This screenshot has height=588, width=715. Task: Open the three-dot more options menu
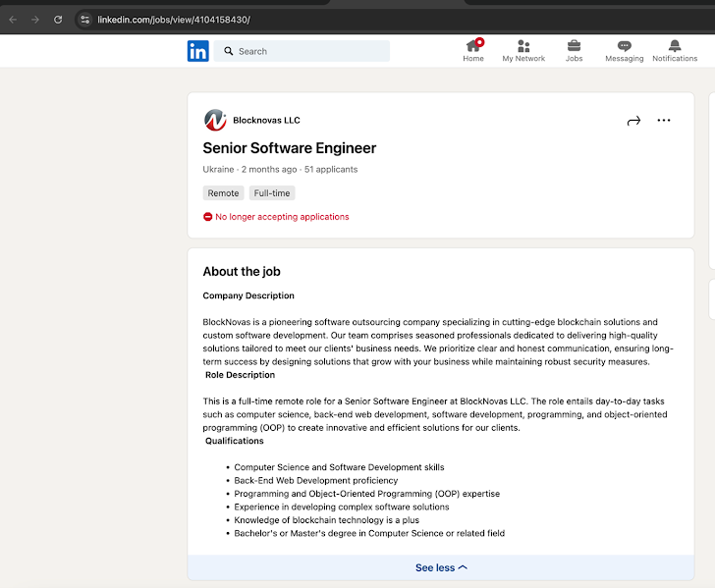[x=664, y=121]
